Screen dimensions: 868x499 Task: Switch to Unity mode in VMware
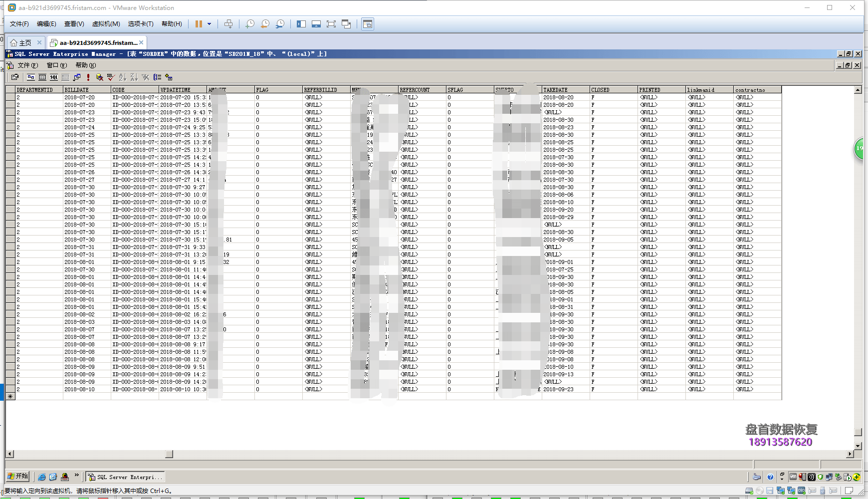point(346,24)
